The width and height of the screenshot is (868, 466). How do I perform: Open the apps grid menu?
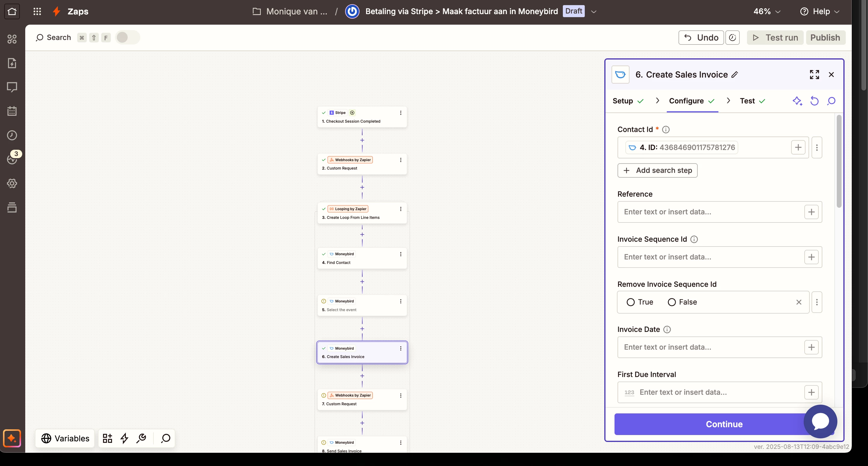pyautogui.click(x=37, y=11)
